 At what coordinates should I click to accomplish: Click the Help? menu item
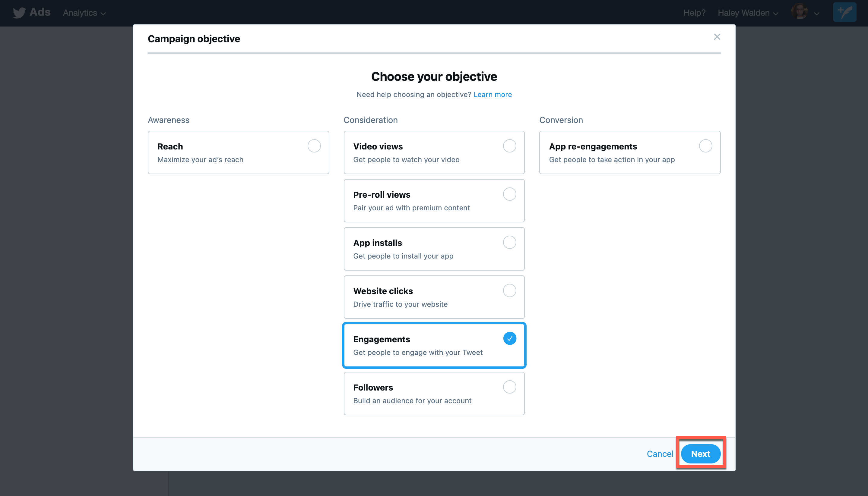pyautogui.click(x=694, y=13)
